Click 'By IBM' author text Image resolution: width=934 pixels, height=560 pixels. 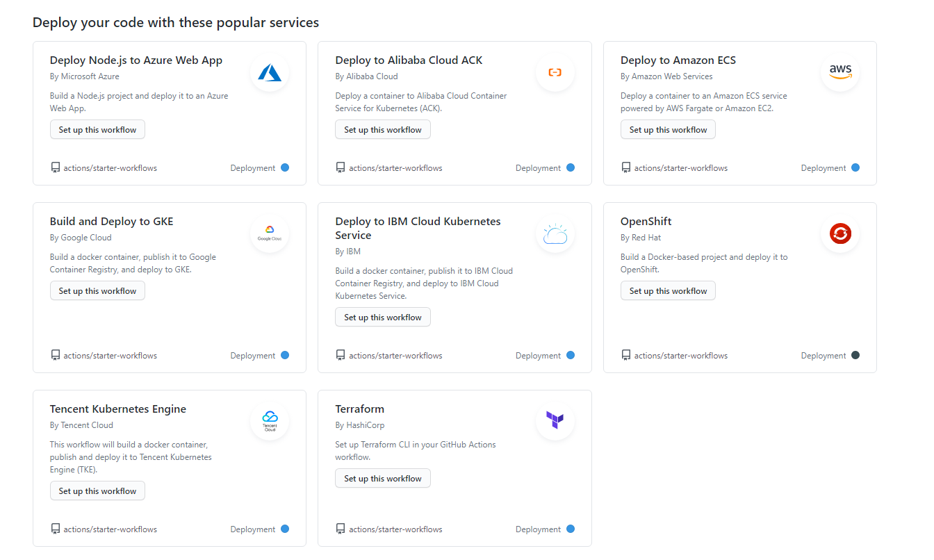(348, 252)
